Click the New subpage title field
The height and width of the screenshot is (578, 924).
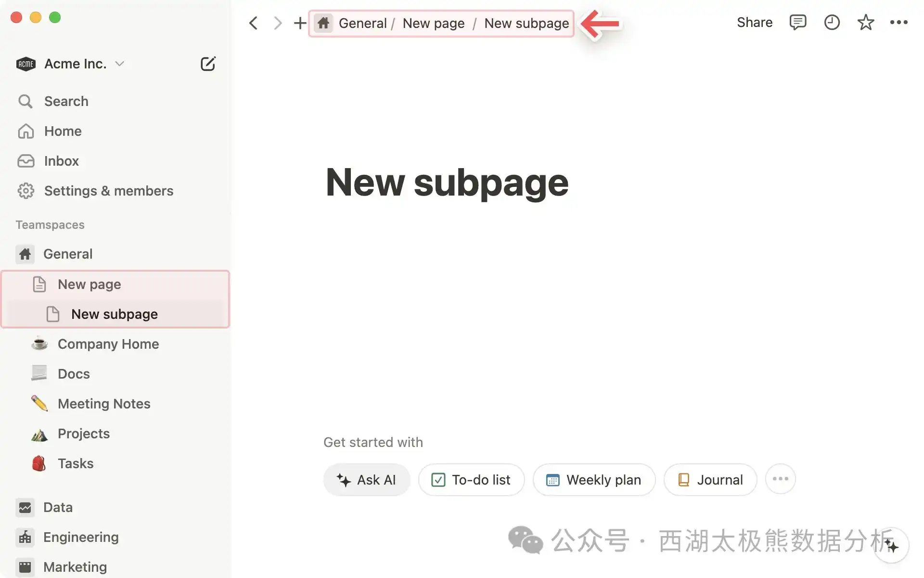(447, 183)
